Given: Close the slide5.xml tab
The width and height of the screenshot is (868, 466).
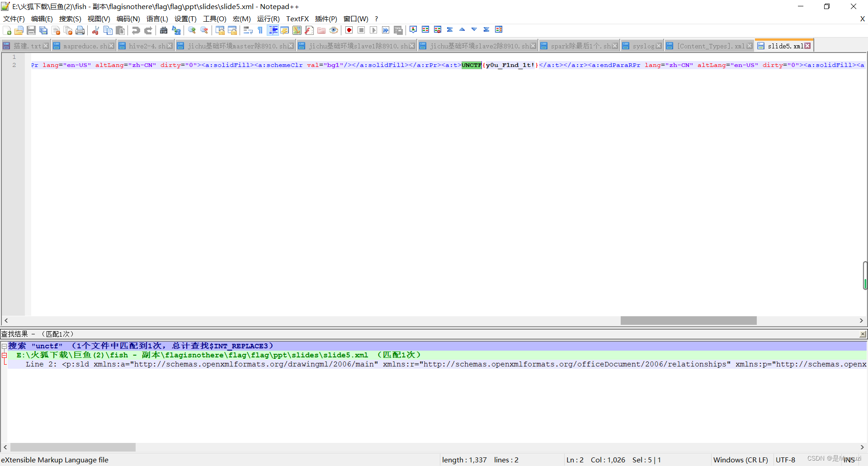Looking at the screenshot, I should pyautogui.click(x=807, y=46).
